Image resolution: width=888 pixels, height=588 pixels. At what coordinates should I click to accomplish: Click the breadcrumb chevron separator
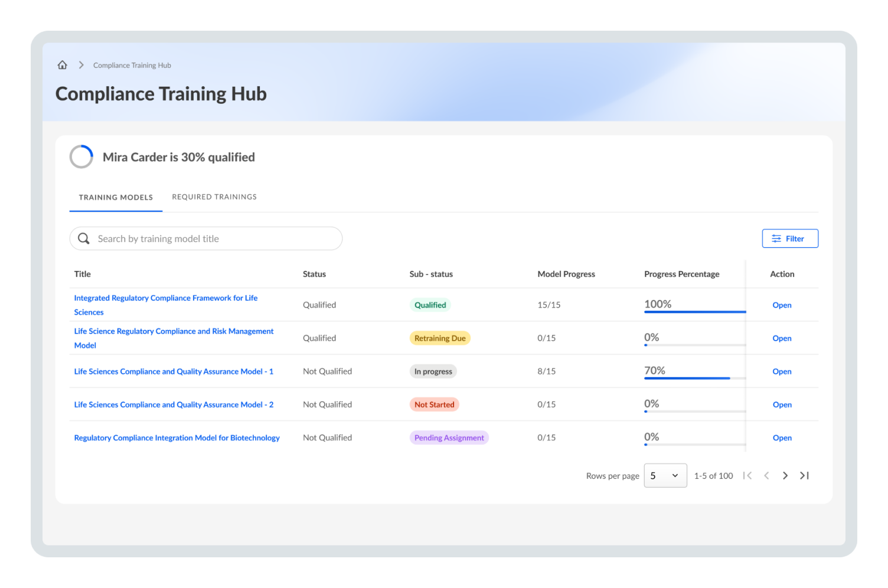pos(81,65)
